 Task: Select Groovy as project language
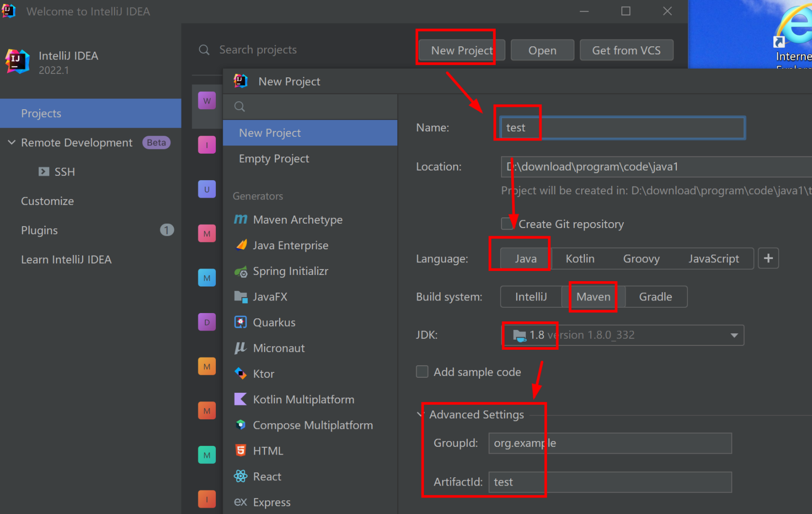641,258
